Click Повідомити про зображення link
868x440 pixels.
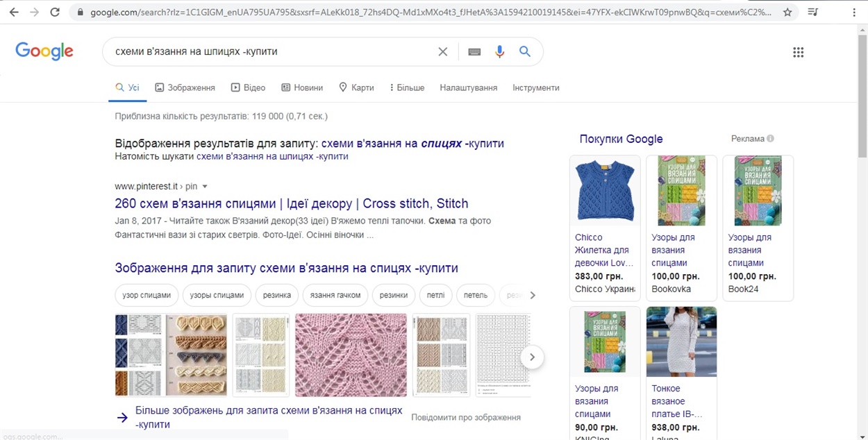tap(466, 418)
